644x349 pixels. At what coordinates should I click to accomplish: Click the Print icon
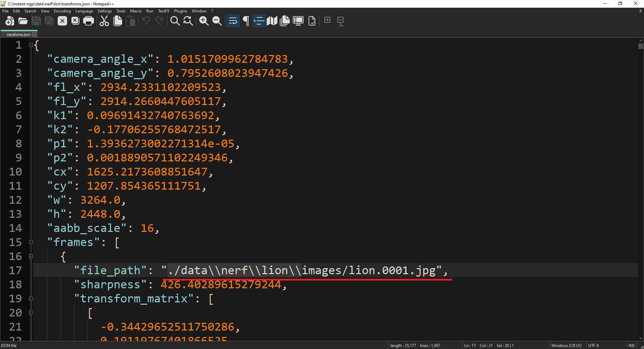click(88, 21)
